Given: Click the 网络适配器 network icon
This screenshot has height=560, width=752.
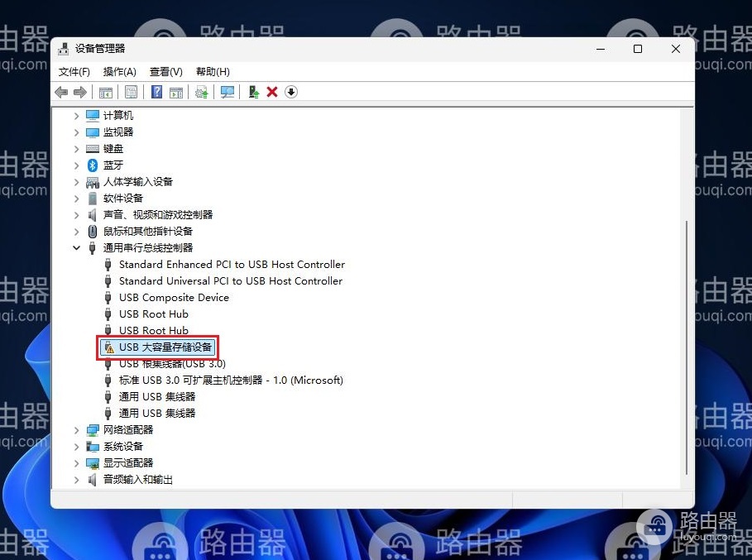Looking at the screenshot, I should [x=93, y=430].
